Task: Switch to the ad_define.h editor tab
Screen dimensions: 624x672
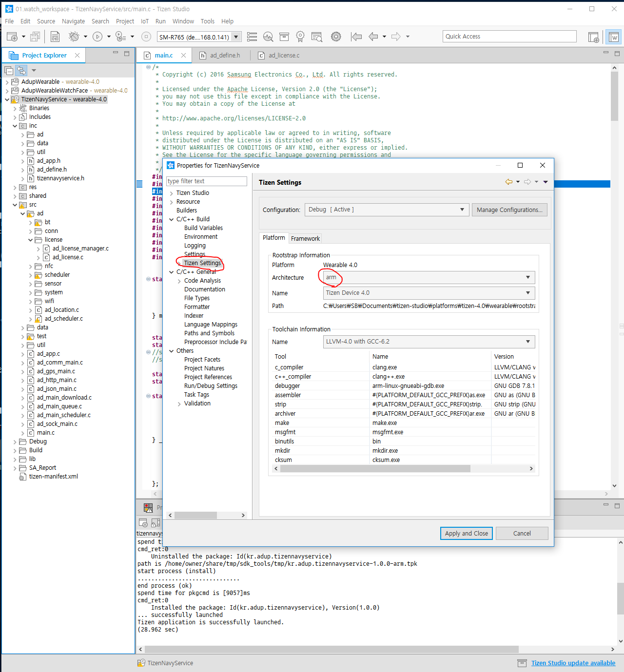Action: (220, 55)
